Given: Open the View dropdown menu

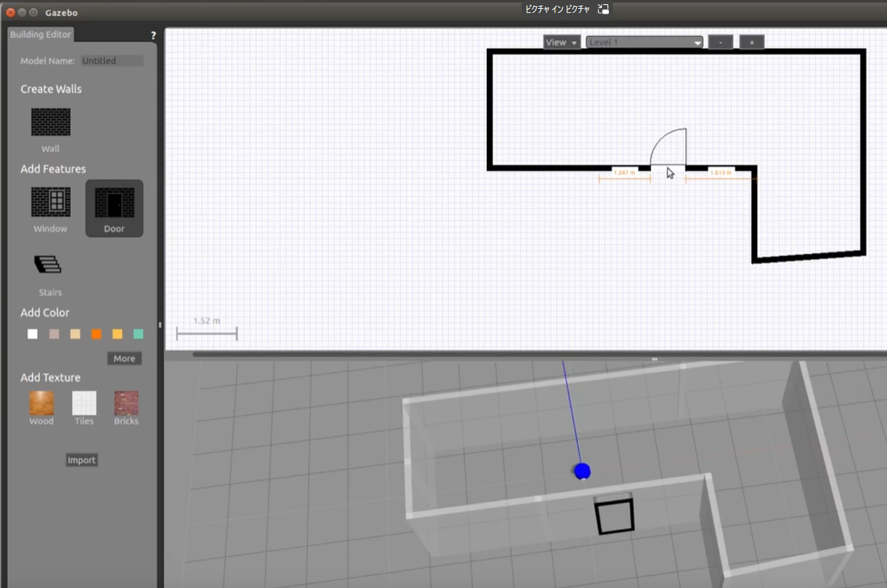Looking at the screenshot, I should [560, 42].
